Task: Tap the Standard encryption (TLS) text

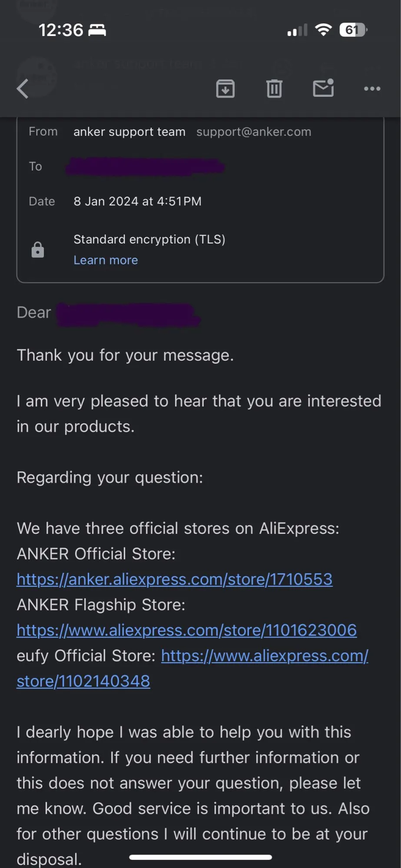Action: coord(149,240)
